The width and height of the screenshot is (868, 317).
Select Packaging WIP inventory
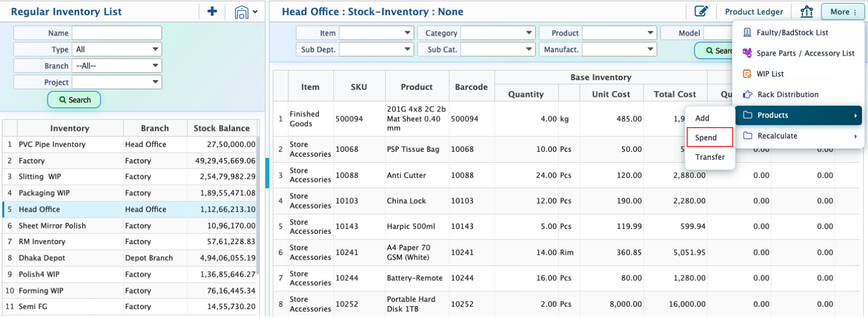[130, 193]
